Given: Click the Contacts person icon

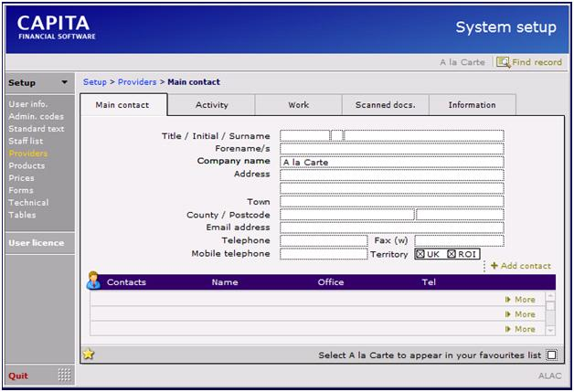Looking at the screenshot, I should pyautogui.click(x=94, y=281).
